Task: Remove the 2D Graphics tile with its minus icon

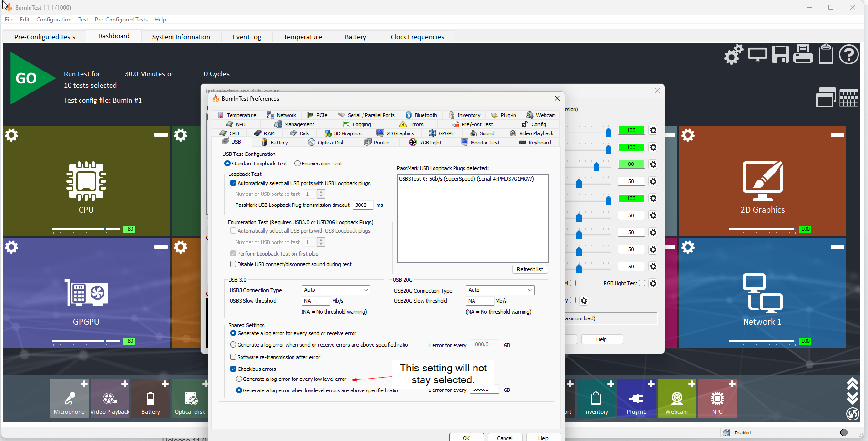Action: coord(838,135)
